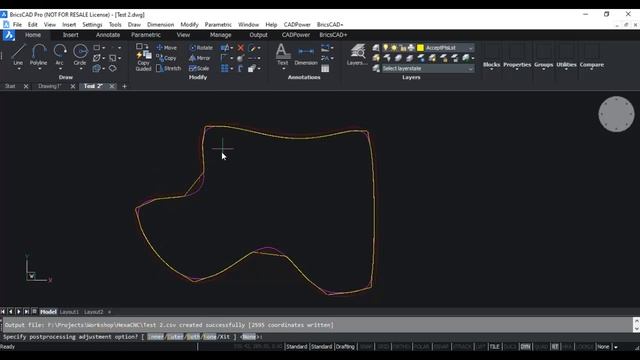The image size is (640, 360).
Task: Toggle POLAR in the status bar
Action: 422,347
